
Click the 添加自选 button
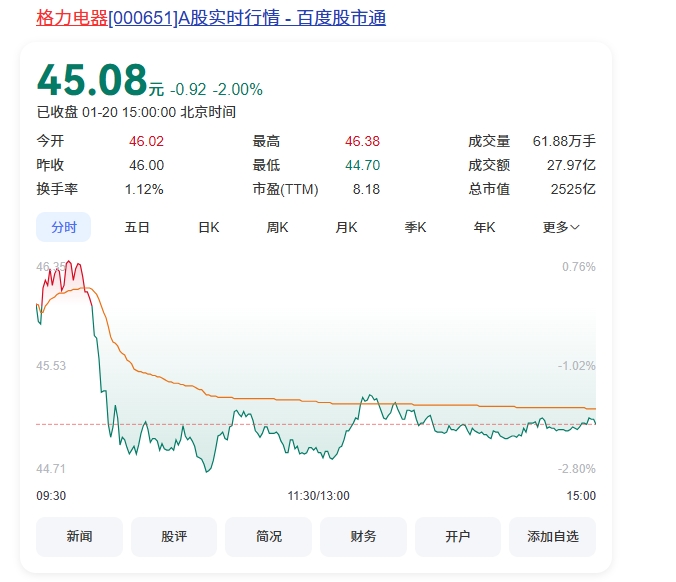click(x=553, y=537)
